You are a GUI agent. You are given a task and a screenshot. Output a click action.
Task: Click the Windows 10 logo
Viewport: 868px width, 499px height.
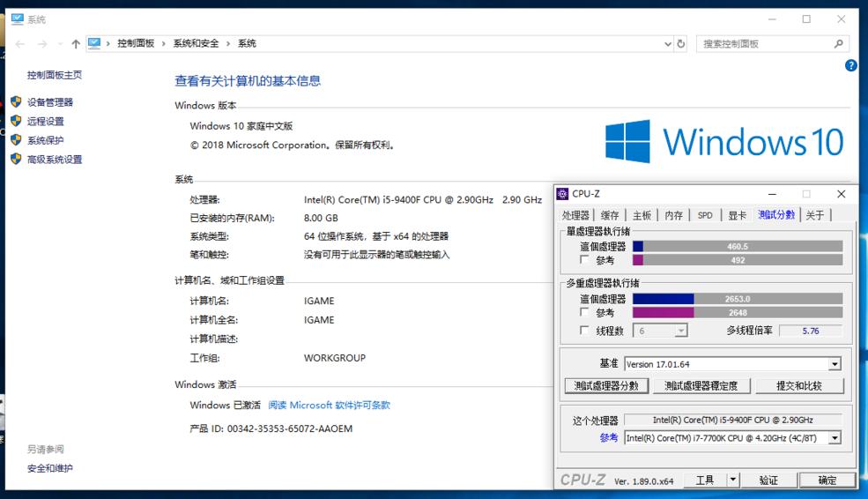tap(724, 141)
